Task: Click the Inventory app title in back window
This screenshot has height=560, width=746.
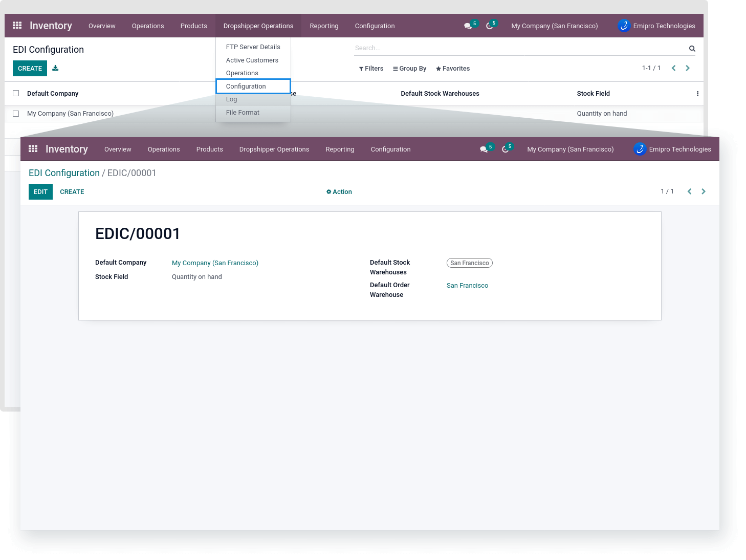Action: 51,26
